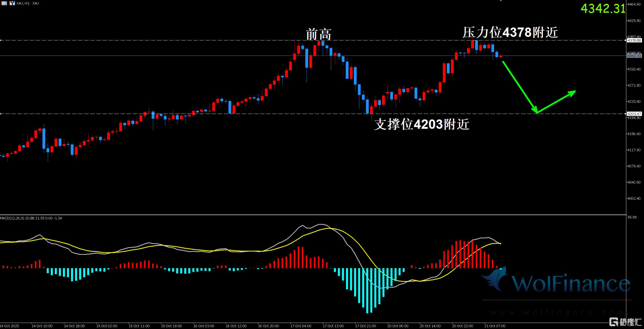Select the 4378.88 resistance price tag

pyautogui.click(x=634, y=40)
